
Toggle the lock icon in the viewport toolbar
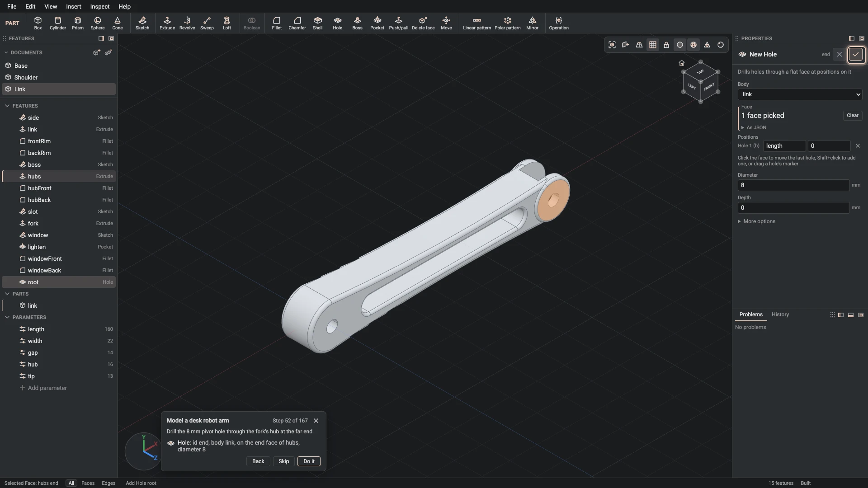click(666, 45)
